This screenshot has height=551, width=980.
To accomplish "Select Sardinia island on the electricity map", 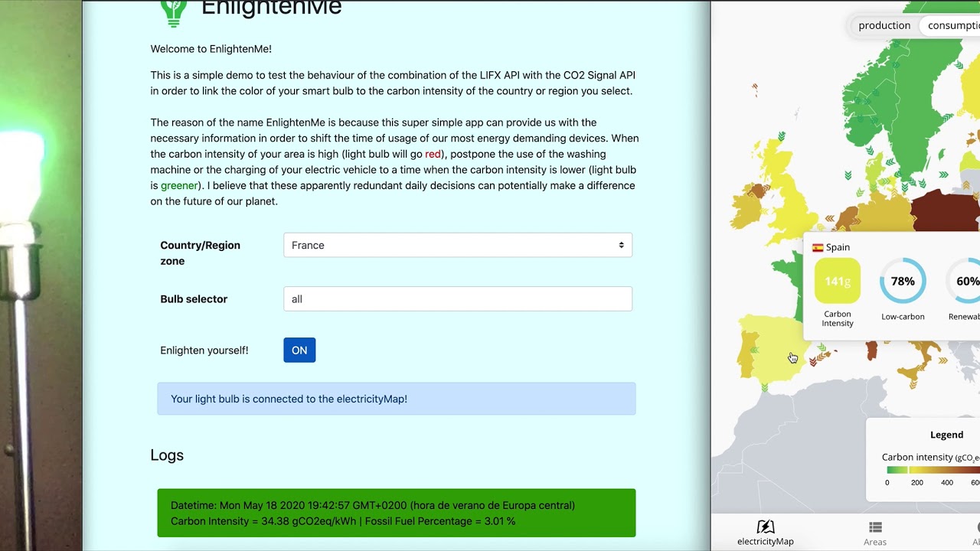I will (x=871, y=351).
